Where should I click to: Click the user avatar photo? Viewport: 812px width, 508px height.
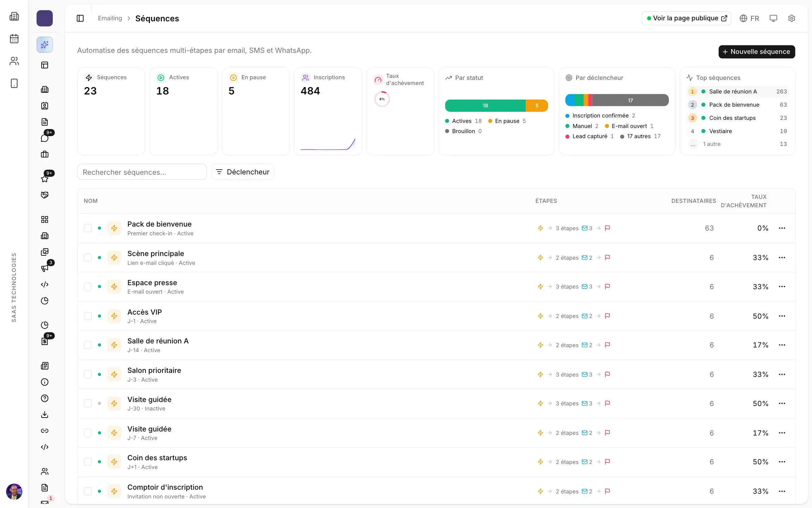[x=14, y=492]
